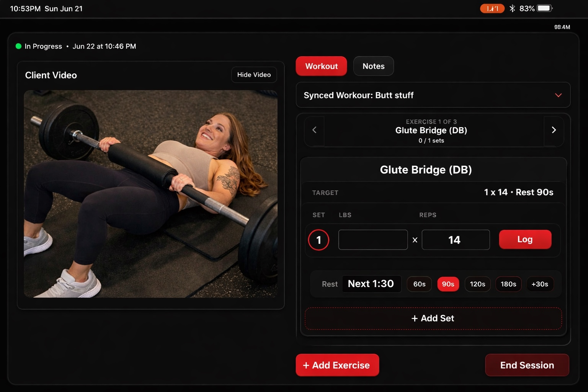Add a new exercise
Image resolution: width=588 pixels, height=392 pixels.
(337, 365)
